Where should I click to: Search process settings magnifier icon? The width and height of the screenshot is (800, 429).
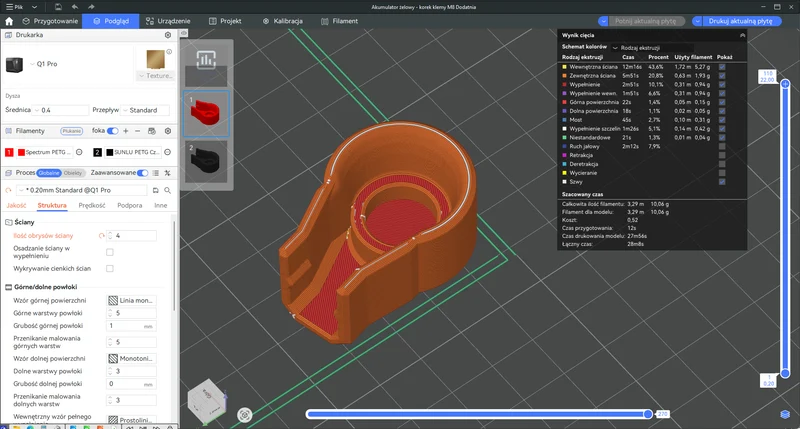[167, 190]
